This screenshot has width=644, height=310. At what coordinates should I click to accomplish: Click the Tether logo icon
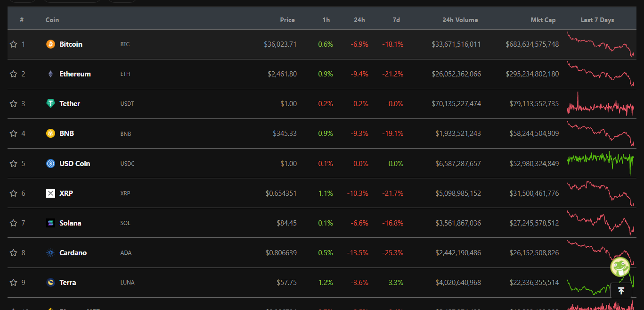point(50,104)
